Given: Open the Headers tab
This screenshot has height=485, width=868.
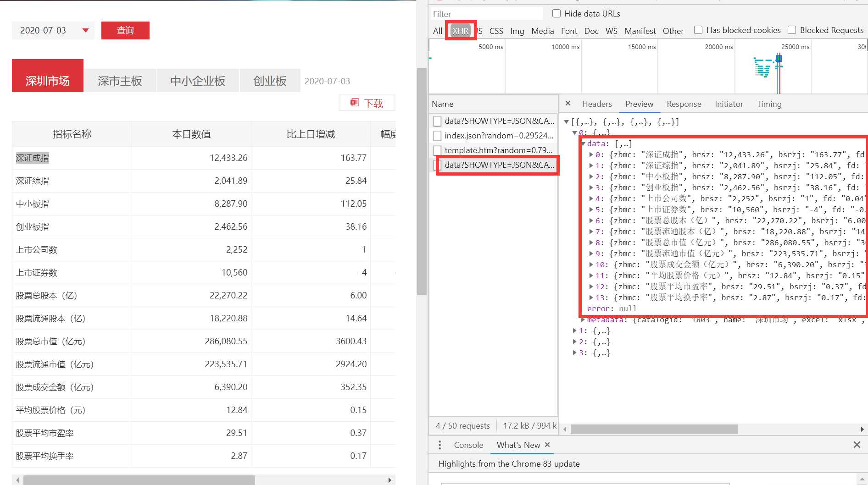Looking at the screenshot, I should pos(597,104).
